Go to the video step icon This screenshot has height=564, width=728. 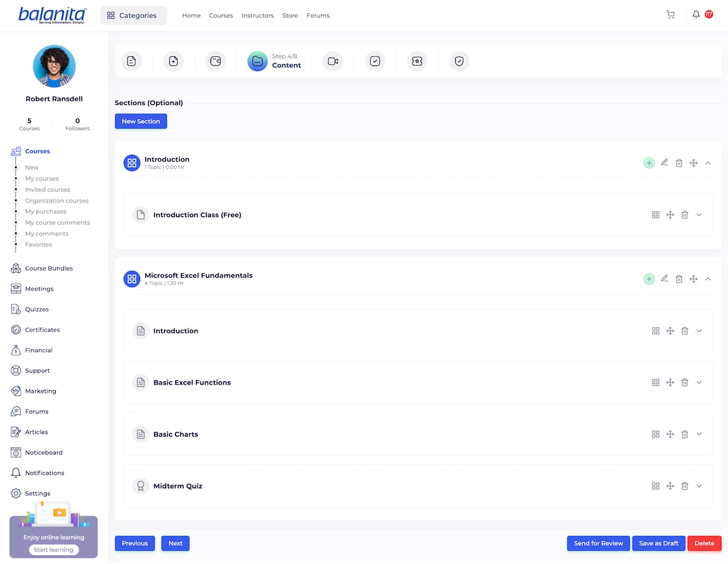[332, 61]
